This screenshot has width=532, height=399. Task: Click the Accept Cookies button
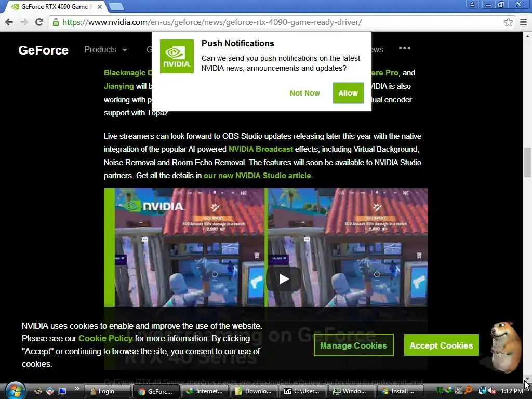click(x=442, y=345)
